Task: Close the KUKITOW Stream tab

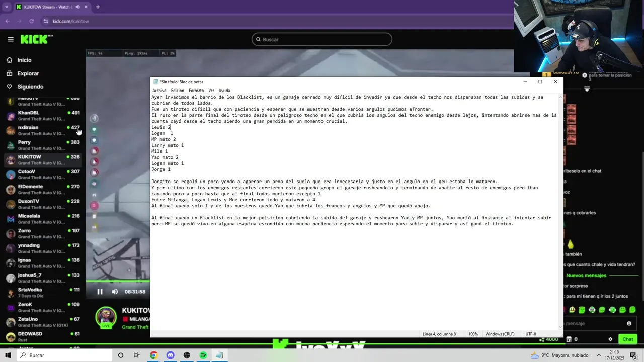Action: pos(86,7)
